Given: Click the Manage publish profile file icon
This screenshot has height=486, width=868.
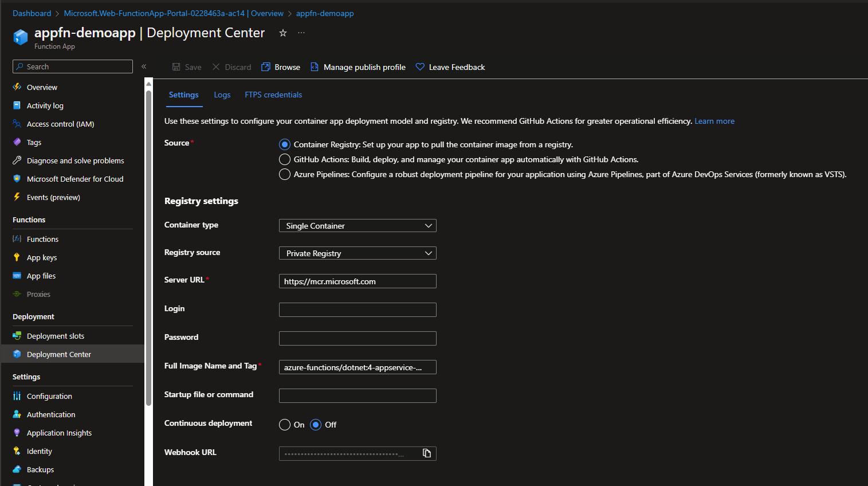Looking at the screenshot, I should [x=315, y=67].
